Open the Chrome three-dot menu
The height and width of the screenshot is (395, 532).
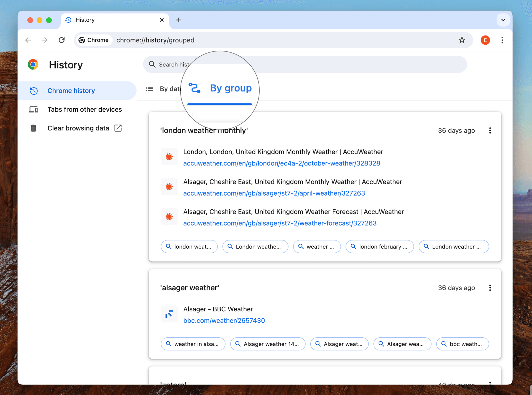click(502, 40)
